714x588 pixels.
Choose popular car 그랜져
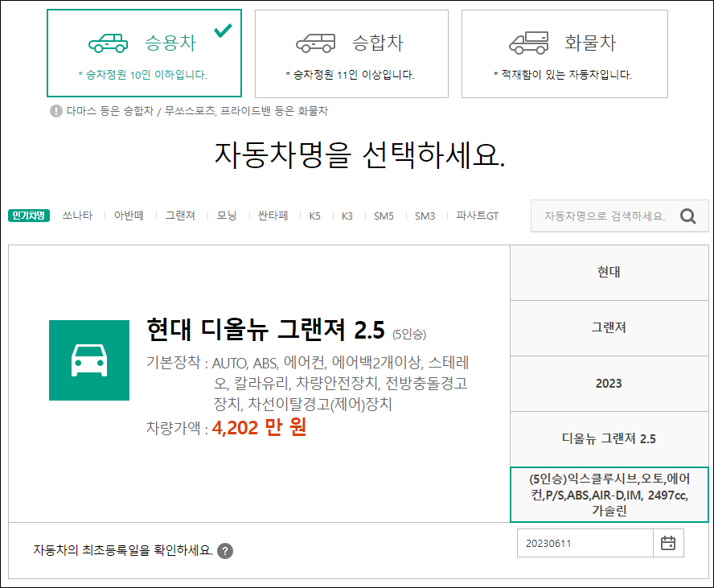tap(180, 216)
